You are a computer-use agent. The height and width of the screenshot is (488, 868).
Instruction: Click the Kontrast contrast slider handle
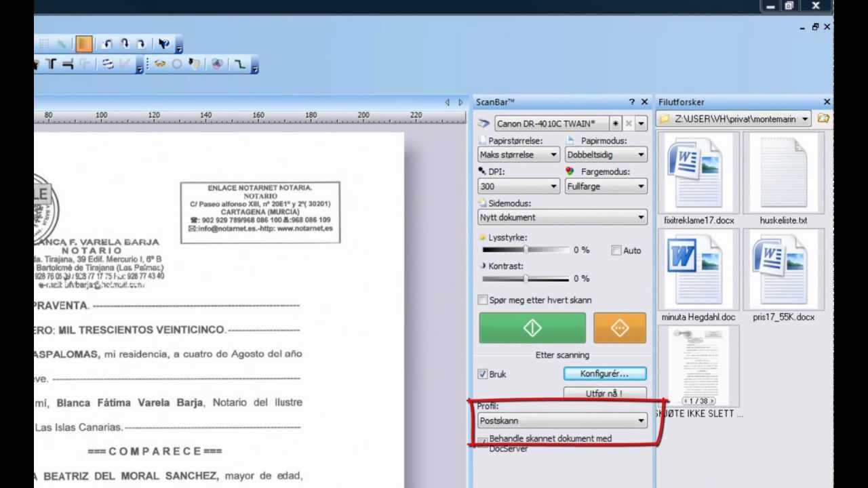(x=526, y=279)
